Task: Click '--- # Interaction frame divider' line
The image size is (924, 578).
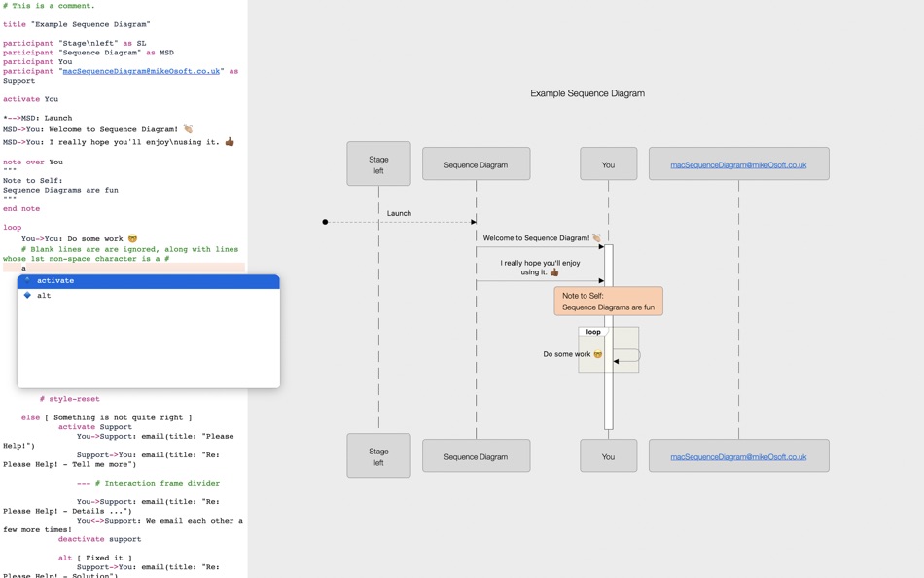Action: [x=148, y=484]
